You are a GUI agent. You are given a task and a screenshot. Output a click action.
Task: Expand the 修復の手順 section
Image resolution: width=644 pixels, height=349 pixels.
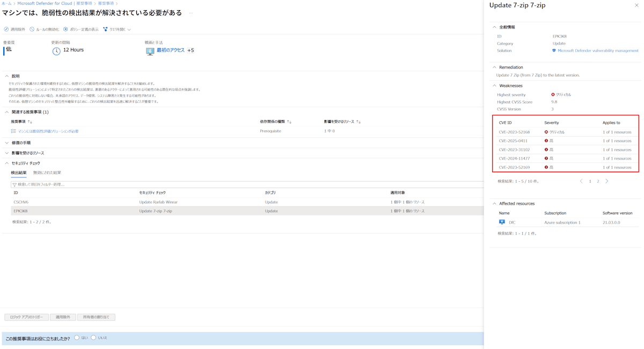pos(7,143)
